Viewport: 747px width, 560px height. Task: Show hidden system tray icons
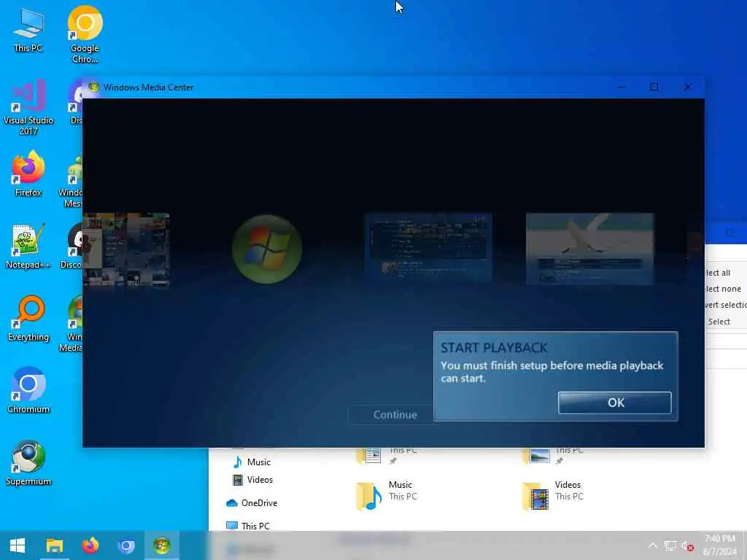click(653, 546)
